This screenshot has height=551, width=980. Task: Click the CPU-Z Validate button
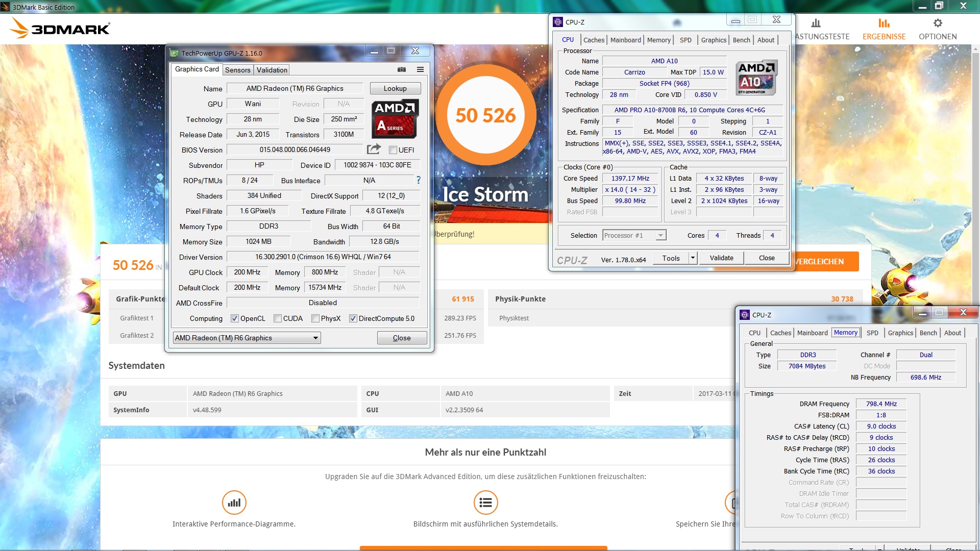tap(721, 258)
